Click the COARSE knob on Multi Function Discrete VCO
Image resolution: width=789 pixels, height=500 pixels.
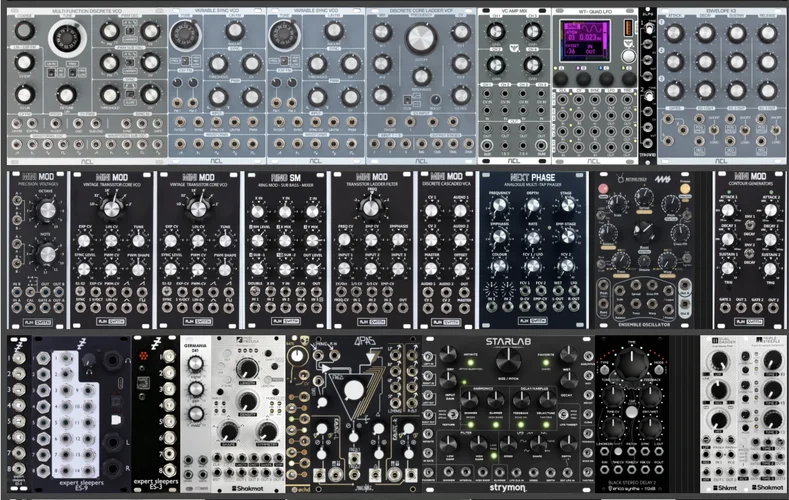click(24, 31)
